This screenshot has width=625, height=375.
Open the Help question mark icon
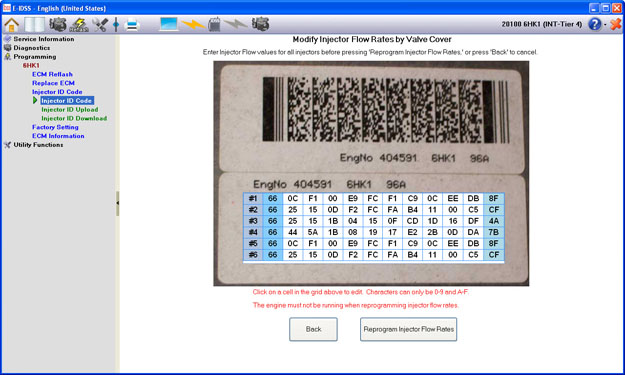point(594,24)
